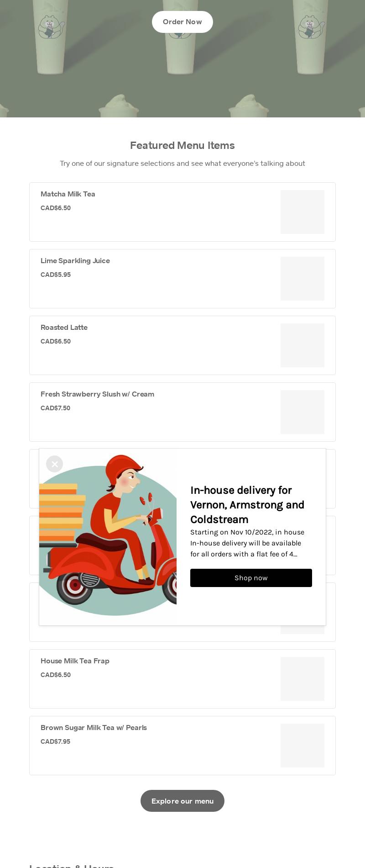
Task: Close the in-house delivery popup
Action: (55, 464)
